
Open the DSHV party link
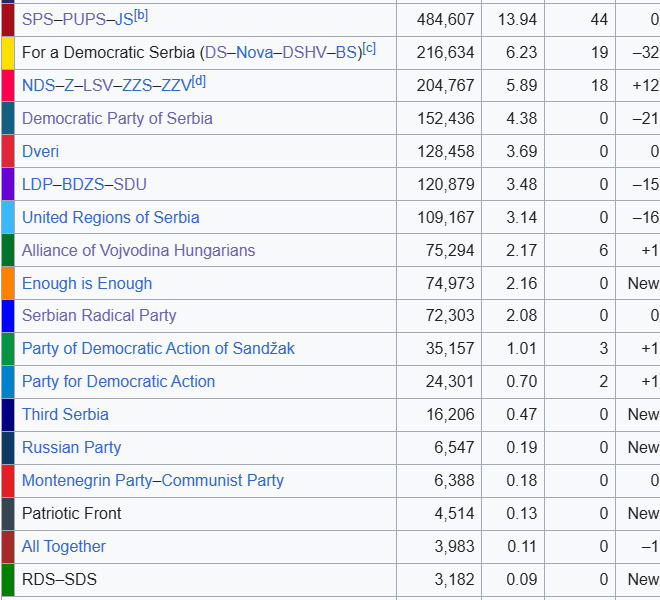307,52
